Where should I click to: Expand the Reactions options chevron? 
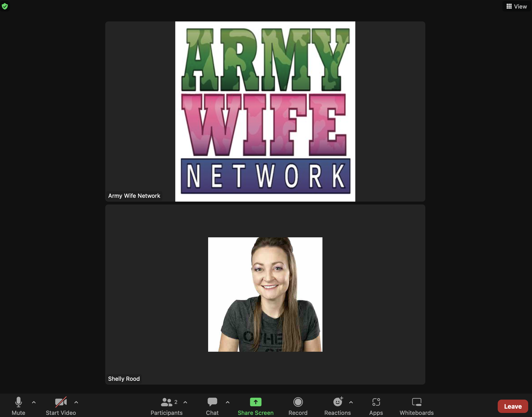coord(351,402)
